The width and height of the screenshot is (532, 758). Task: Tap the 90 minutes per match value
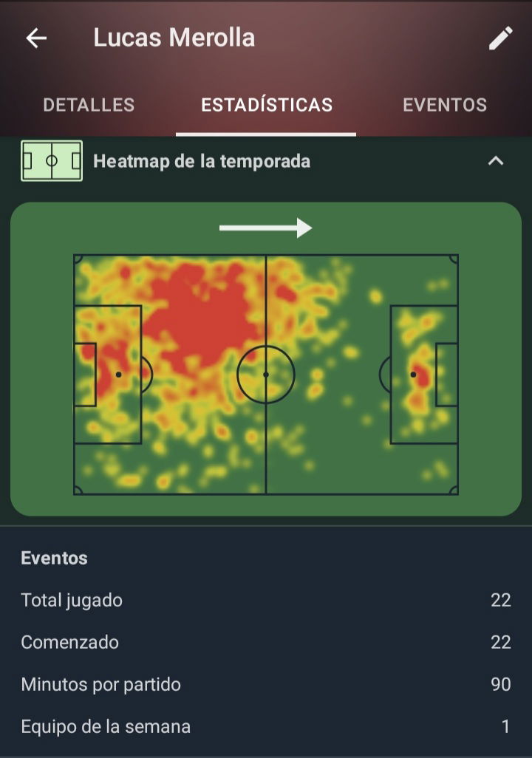(x=500, y=684)
